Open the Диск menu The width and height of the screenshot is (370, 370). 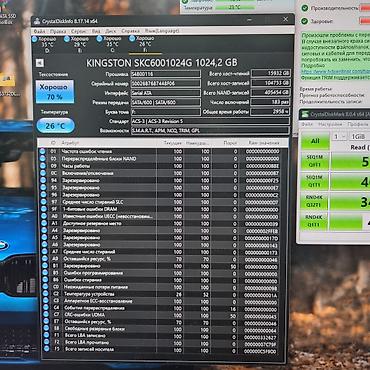click(110, 31)
